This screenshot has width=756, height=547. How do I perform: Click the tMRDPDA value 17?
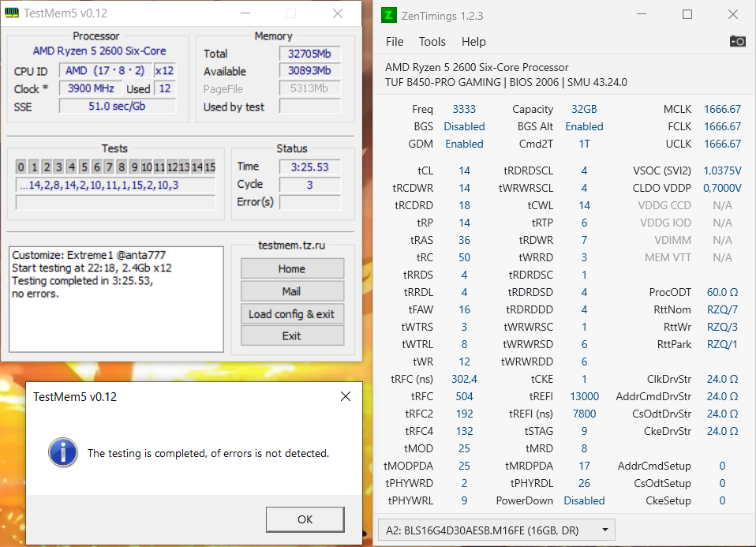pyautogui.click(x=584, y=466)
